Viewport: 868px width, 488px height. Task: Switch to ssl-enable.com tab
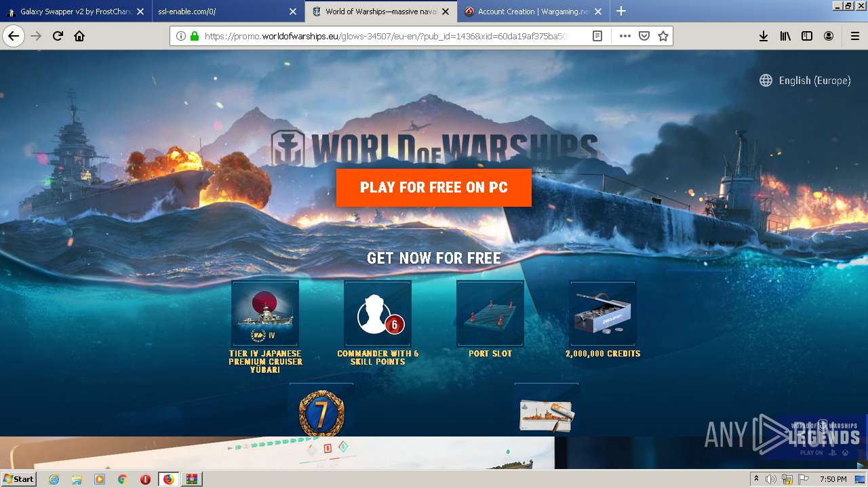227,12
